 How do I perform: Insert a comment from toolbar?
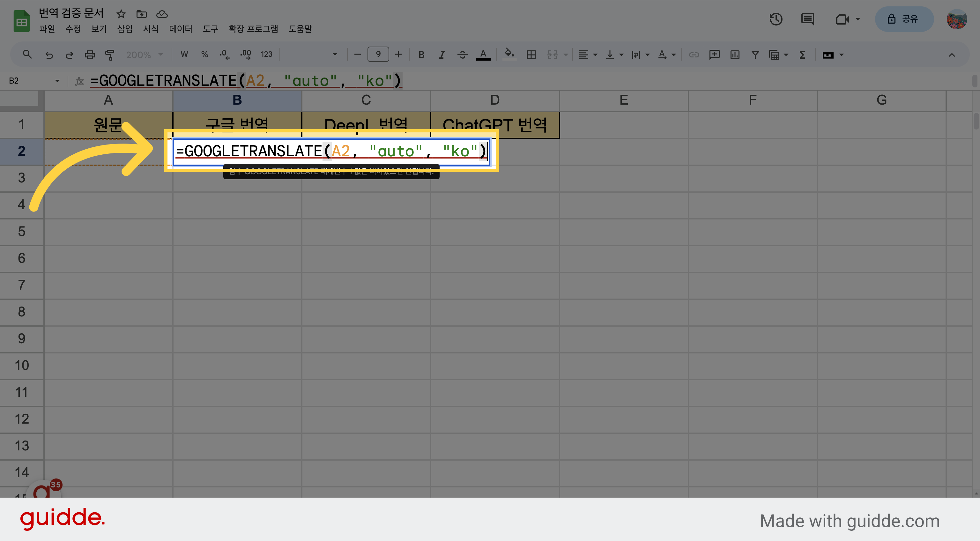(714, 55)
